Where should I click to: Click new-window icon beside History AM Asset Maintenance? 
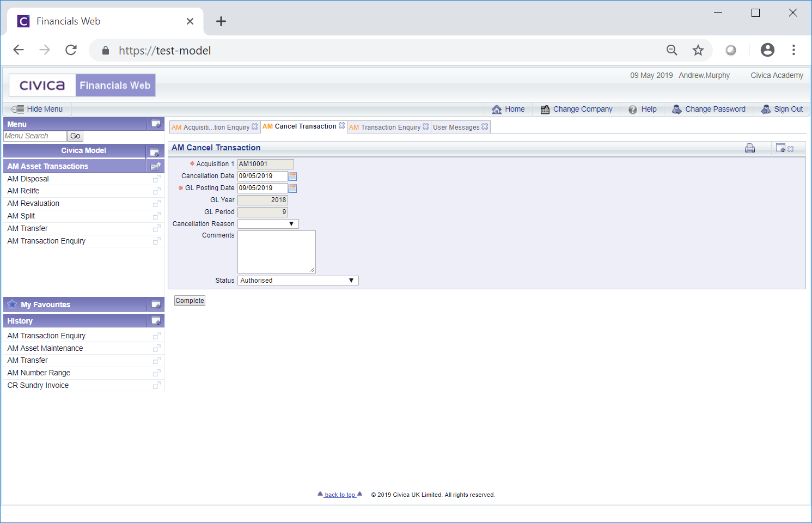pyautogui.click(x=157, y=348)
